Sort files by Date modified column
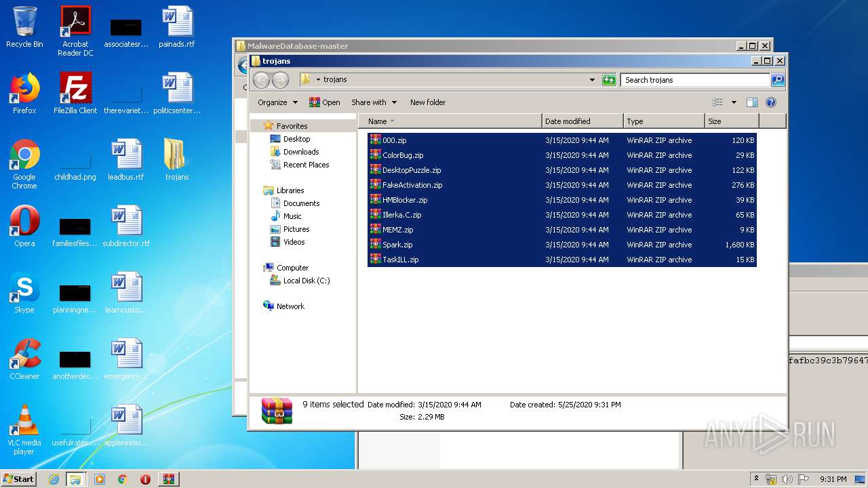 (x=583, y=121)
